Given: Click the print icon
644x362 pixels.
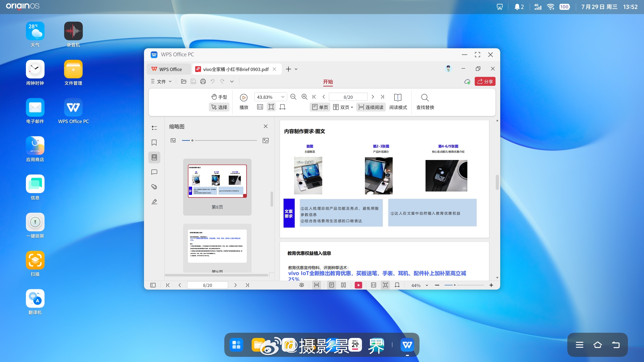Looking at the screenshot, I should coord(203,81).
